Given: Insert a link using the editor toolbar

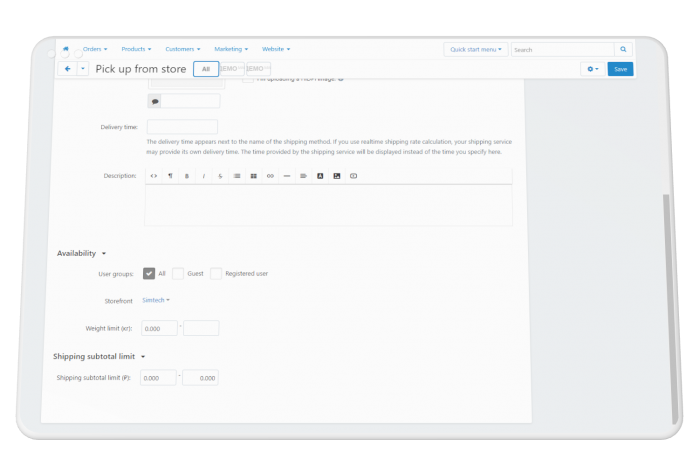Looking at the screenshot, I should pos(270,176).
